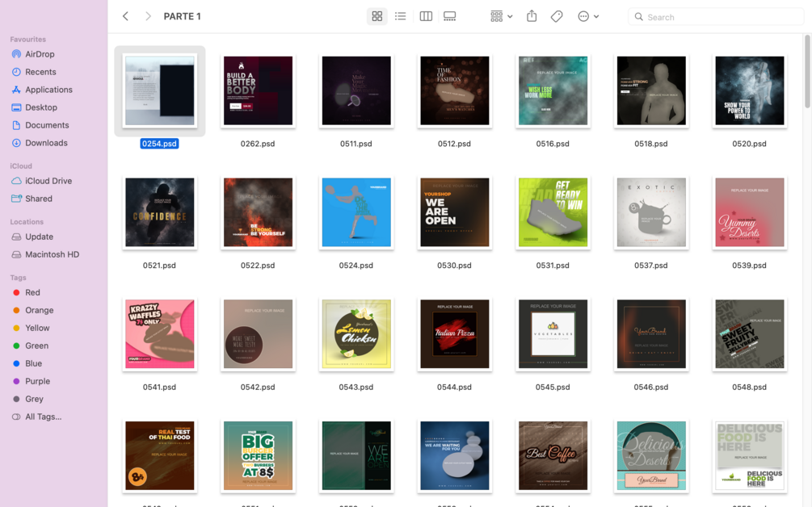812x507 pixels.
Task: Select the 0520.psd thumbnail
Action: [750, 90]
